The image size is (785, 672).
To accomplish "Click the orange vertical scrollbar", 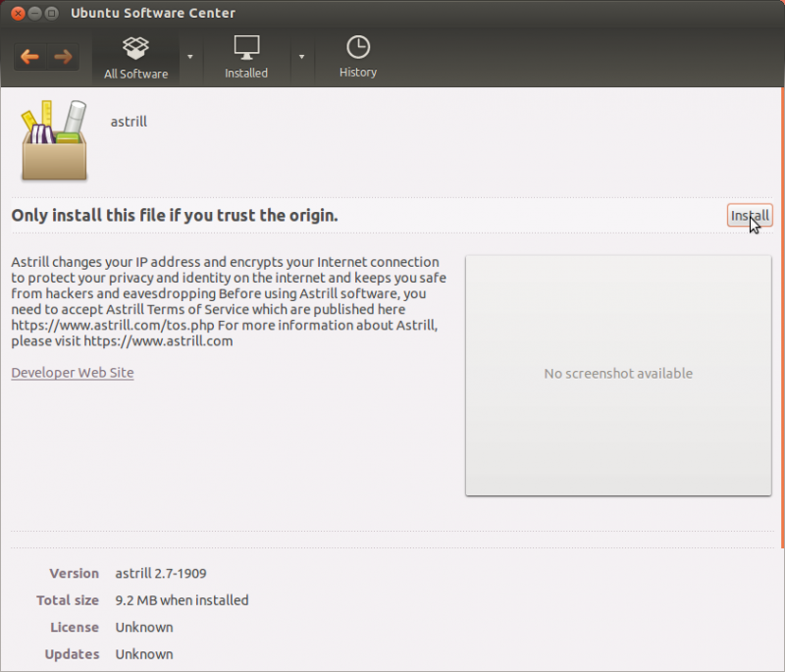I will point(782,318).
